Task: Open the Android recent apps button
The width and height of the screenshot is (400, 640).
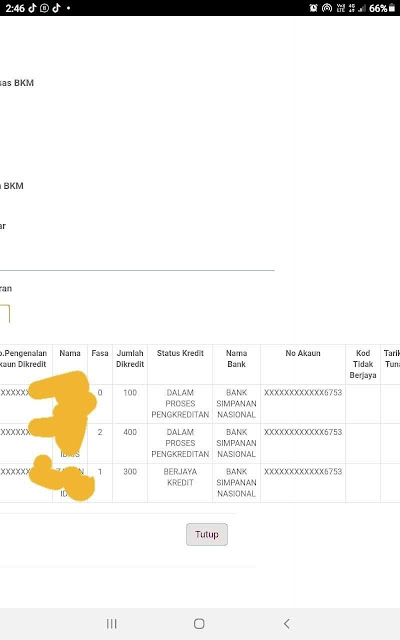Action: coord(111,624)
